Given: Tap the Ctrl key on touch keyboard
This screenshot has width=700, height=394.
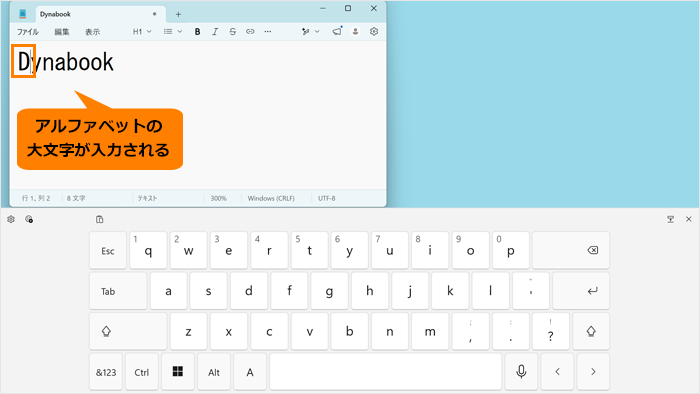Looking at the screenshot, I should 142,372.
